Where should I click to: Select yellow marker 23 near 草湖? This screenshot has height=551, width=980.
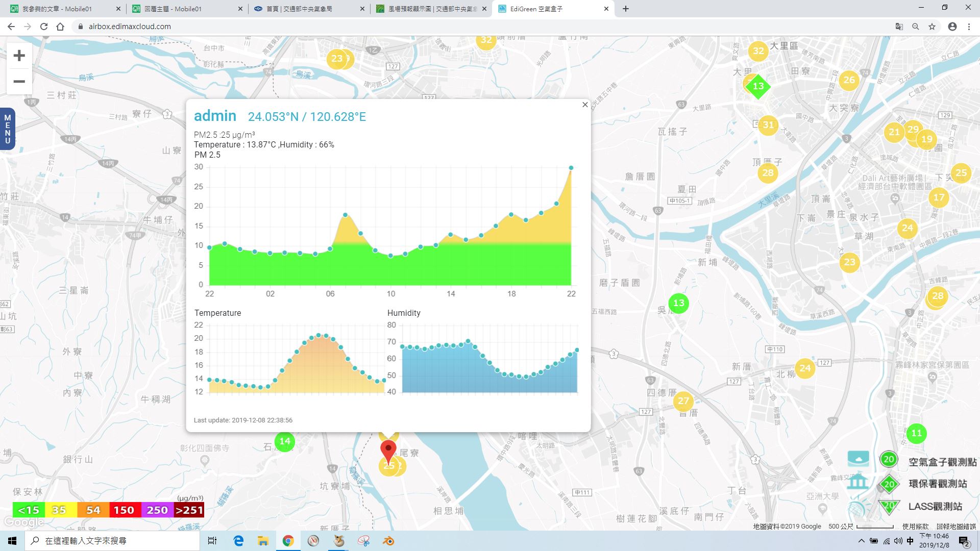point(849,262)
